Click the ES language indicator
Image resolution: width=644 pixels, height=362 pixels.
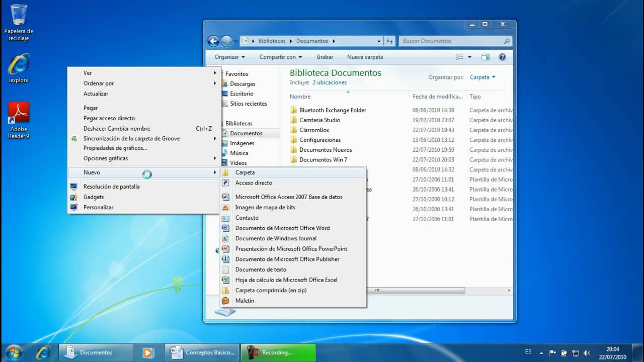(x=528, y=352)
